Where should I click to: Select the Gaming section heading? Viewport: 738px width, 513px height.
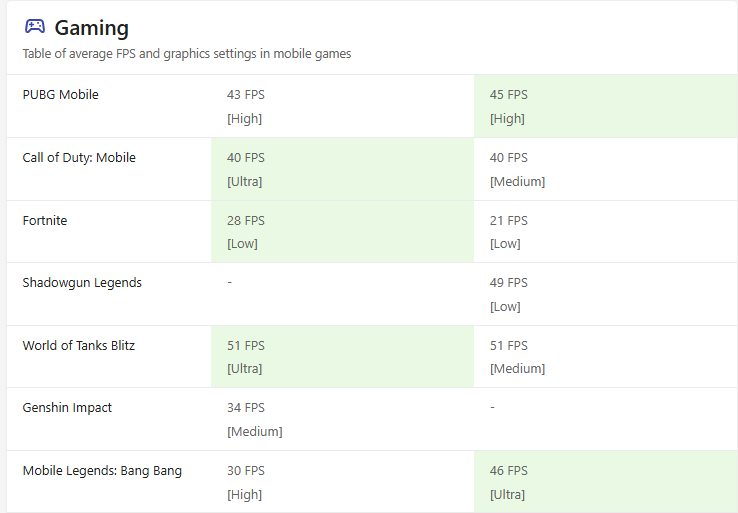[x=91, y=28]
